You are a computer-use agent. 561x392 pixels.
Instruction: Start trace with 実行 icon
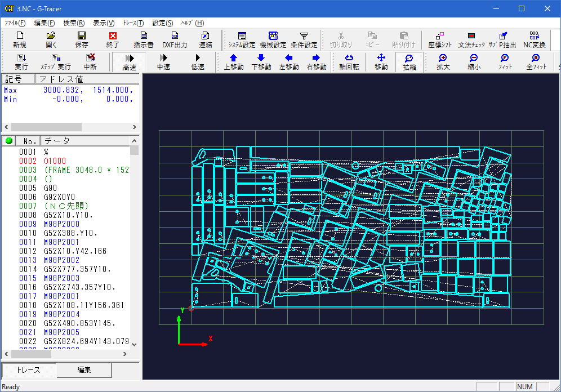pos(21,61)
